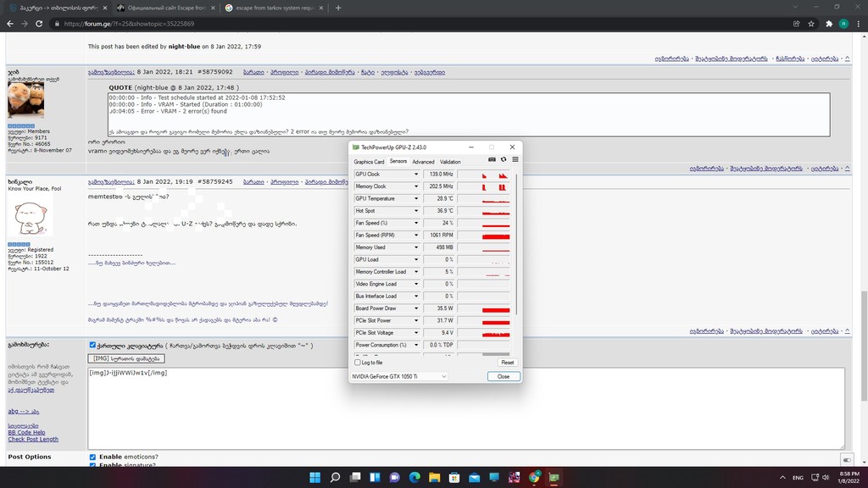Open Microsoft Store from the taskbar
Viewport: 868px width, 488px height.
click(x=454, y=477)
